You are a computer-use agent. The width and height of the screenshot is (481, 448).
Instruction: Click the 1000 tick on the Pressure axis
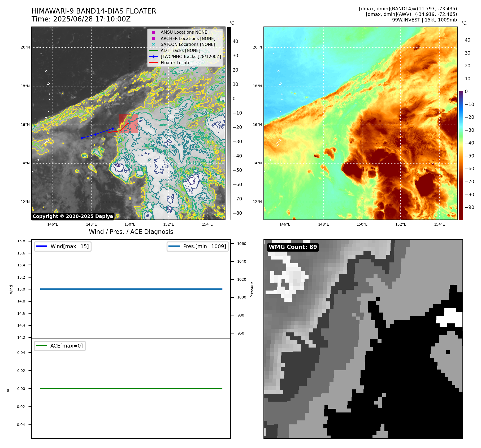point(242,297)
